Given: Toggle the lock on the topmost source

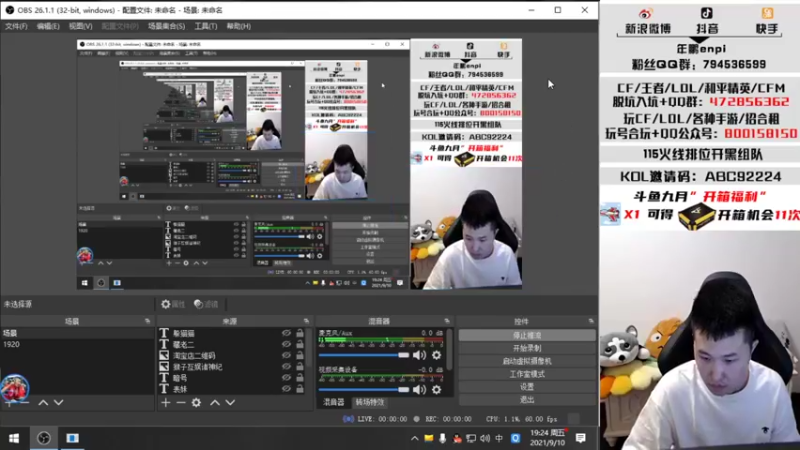Looking at the screenshot, I should pyautogui.click(x=300, y=333).
